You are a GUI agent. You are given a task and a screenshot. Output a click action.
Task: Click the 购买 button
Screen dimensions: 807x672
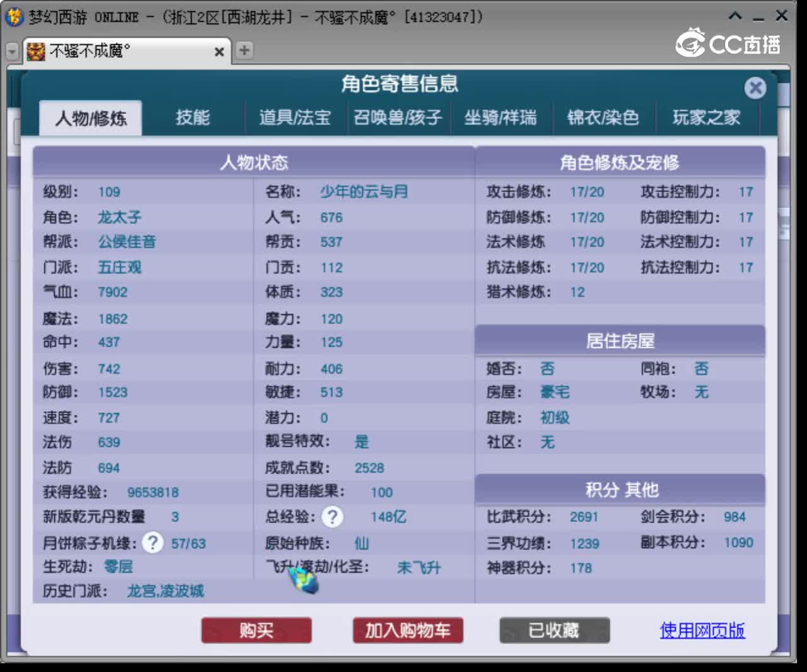(257, 630)
